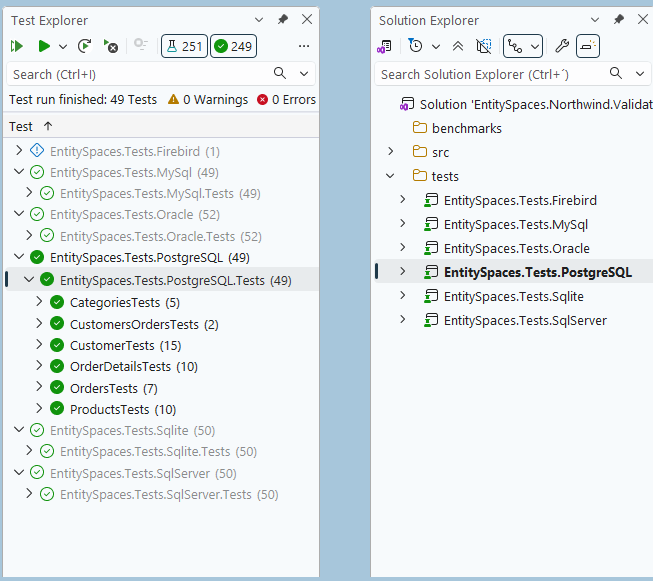The image size is (653, 581).
Task: Expand CategoriesTests (5) node
Action: pyautogui.click(x=39, y=302)
